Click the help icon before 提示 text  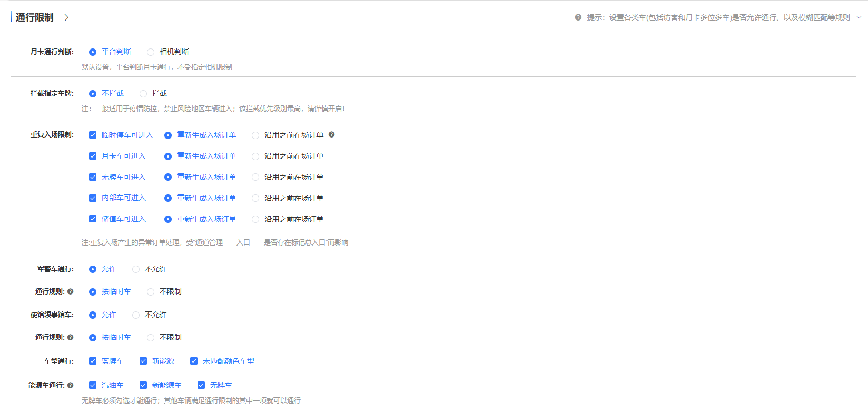pos(578,17)
